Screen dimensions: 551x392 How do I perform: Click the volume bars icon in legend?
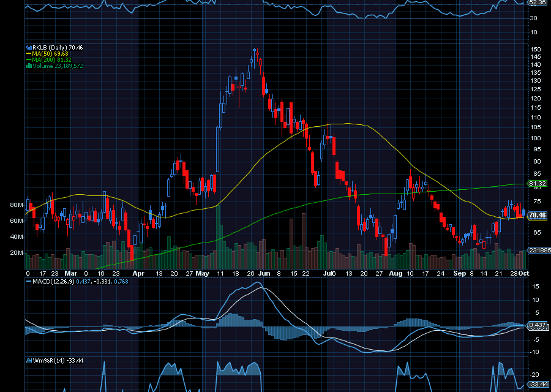[x=29, y=66]
